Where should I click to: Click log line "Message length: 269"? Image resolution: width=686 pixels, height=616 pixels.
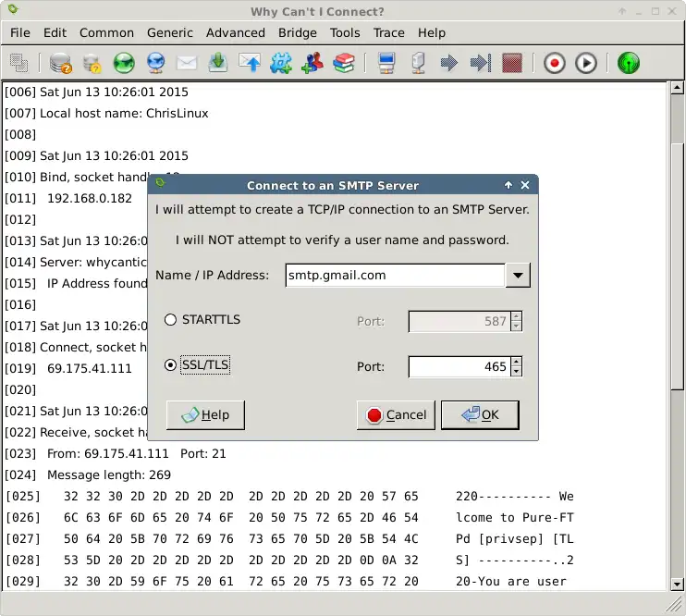(109, 475)
